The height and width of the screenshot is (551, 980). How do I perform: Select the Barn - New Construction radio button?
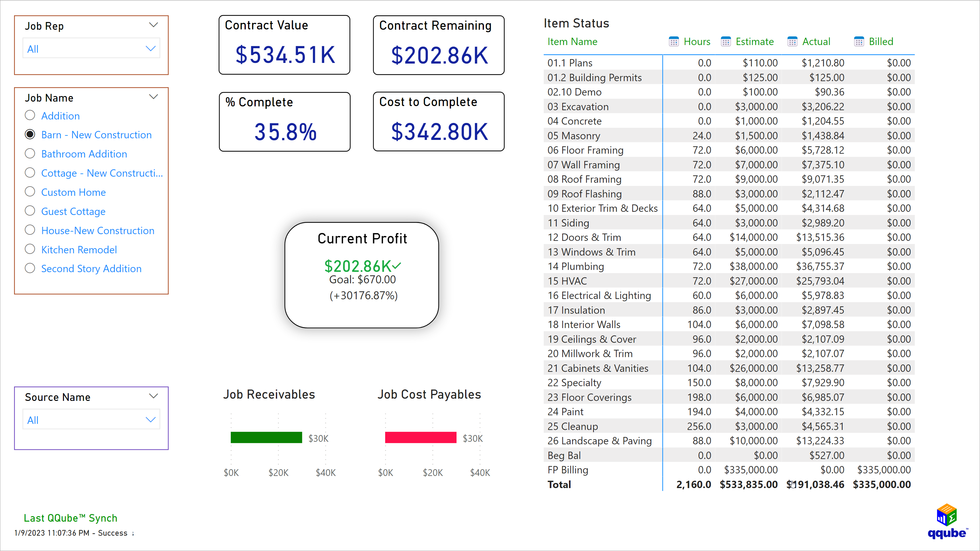(30, 134)
